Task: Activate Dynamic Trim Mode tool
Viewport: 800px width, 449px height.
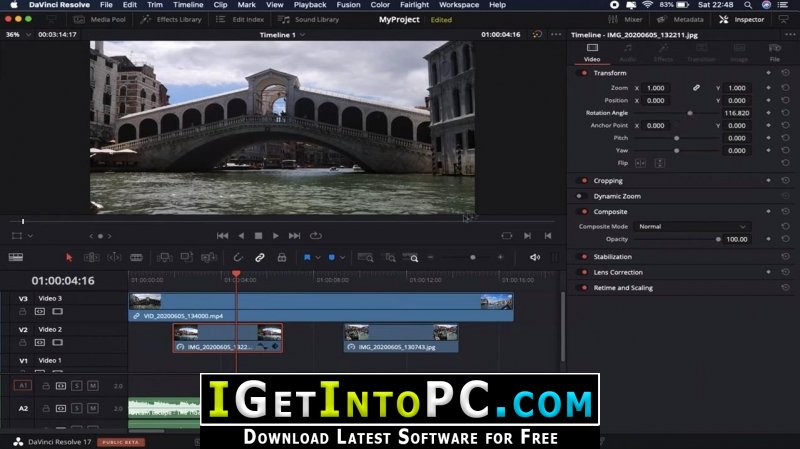Action: coord(114,258)
